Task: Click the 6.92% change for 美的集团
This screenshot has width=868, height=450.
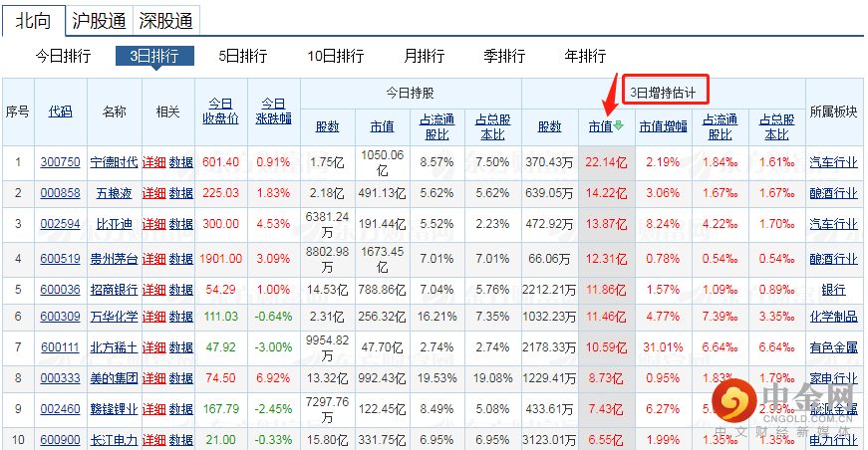Action: (273, 378)
